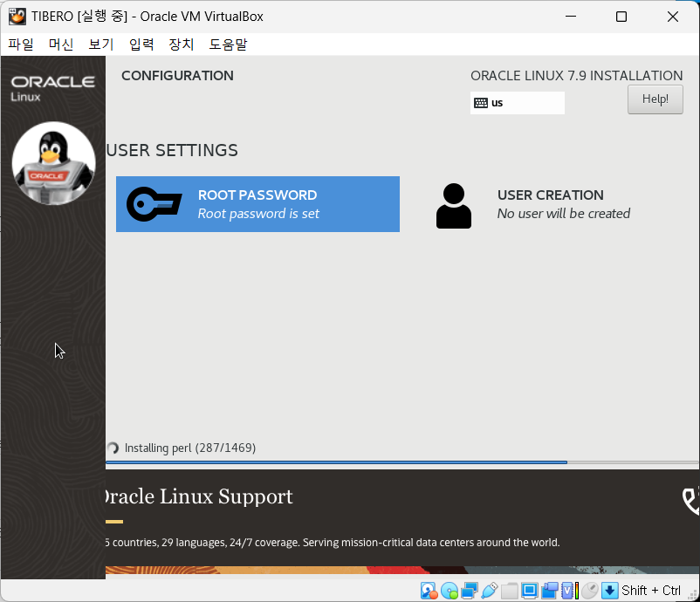Click the mouse integration status icon
Image resolution: width=700 pixels, height=602 pixels.
589,591
